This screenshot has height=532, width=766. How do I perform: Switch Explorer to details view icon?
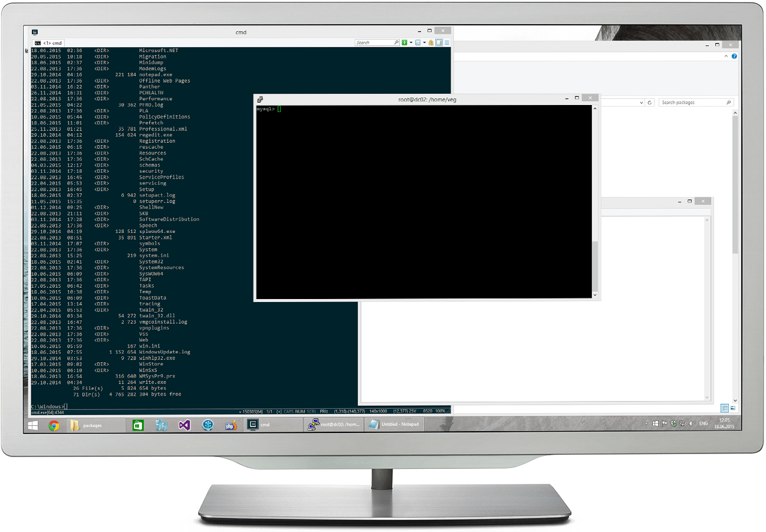point(725,408)
